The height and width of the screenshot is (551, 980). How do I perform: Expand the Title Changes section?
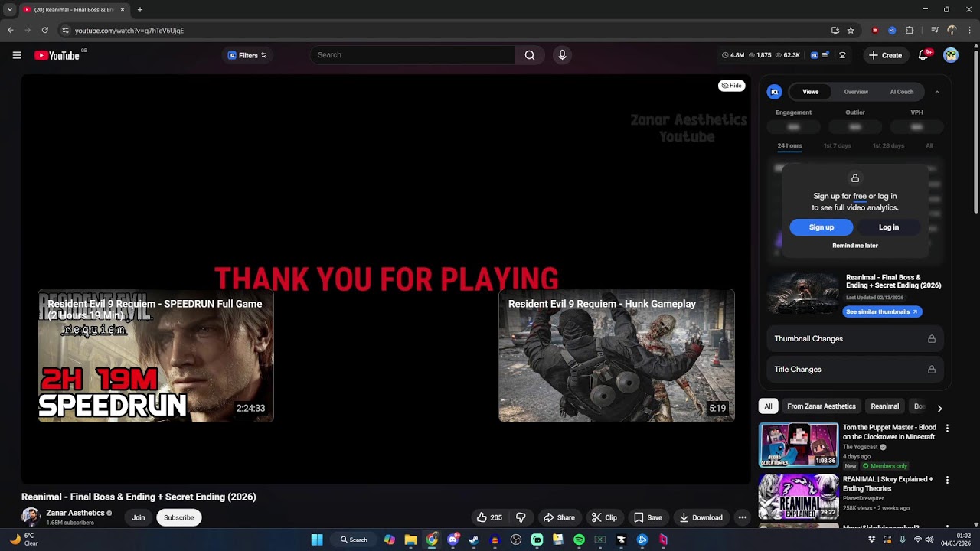pos(854,370)
